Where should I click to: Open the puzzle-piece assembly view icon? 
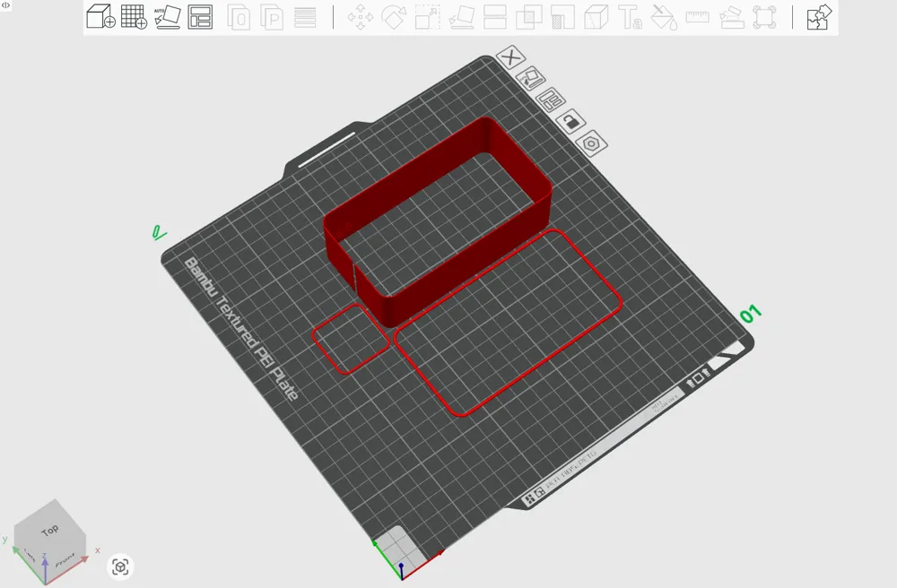[x=819, y=17]
